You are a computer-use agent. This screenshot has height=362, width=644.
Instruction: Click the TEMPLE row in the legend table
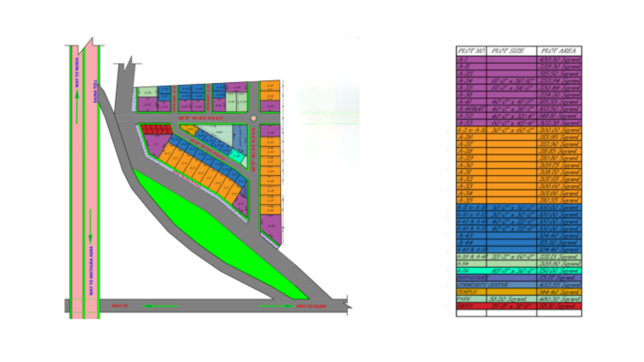519,292
